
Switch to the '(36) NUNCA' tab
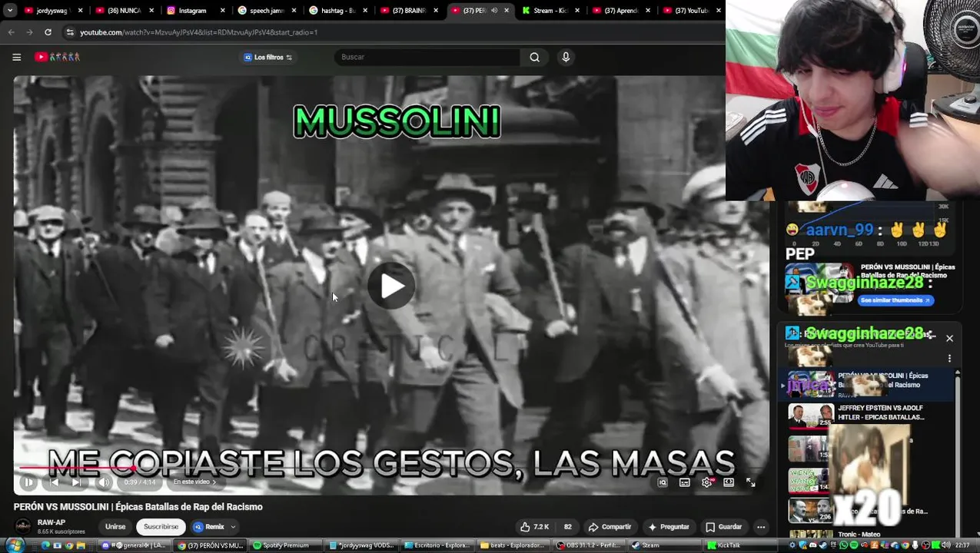(123, 11)
